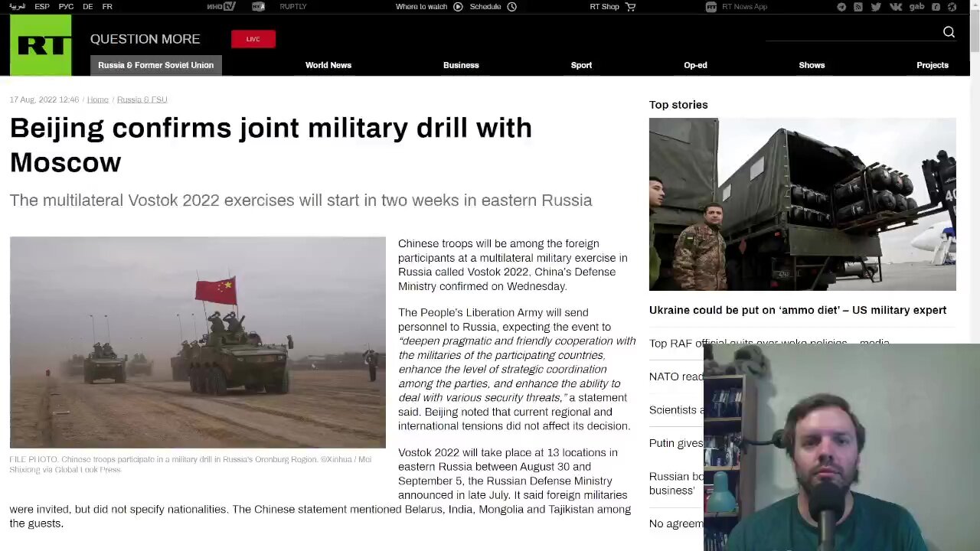Switch site language to ESP
980x551 pixels.
[x=42, y=6]
